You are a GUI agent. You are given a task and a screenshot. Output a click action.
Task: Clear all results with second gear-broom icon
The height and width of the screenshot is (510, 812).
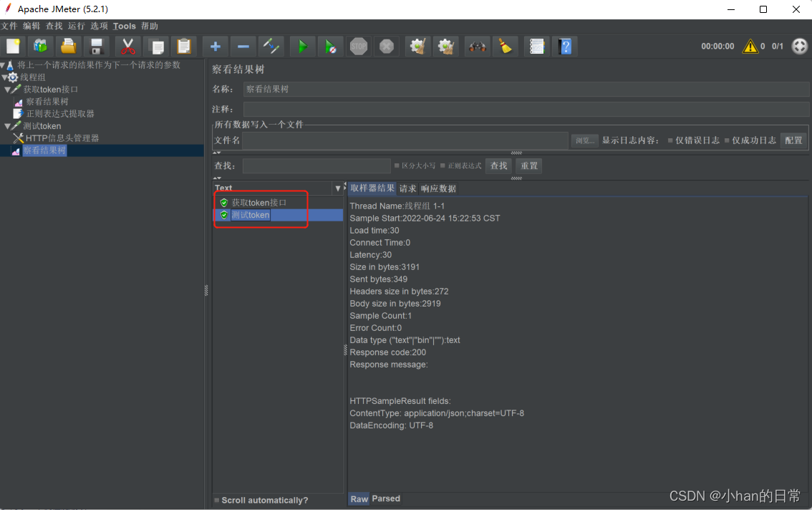[446, 47]
